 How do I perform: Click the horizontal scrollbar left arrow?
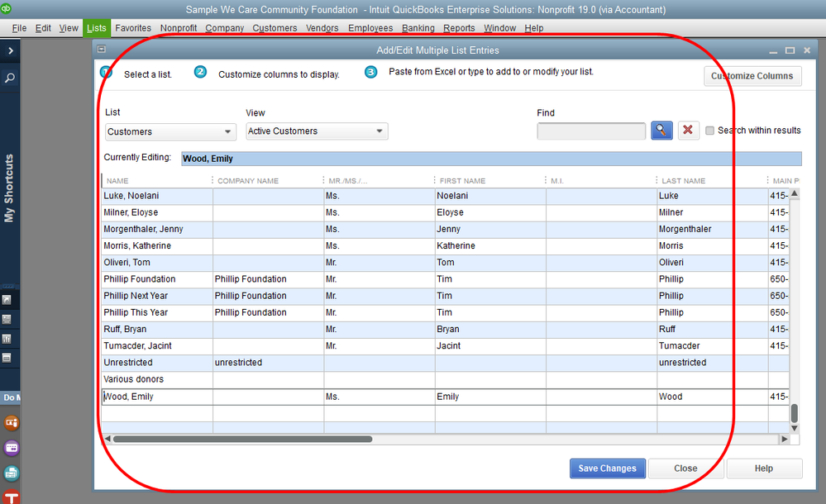tap(107, 439)
